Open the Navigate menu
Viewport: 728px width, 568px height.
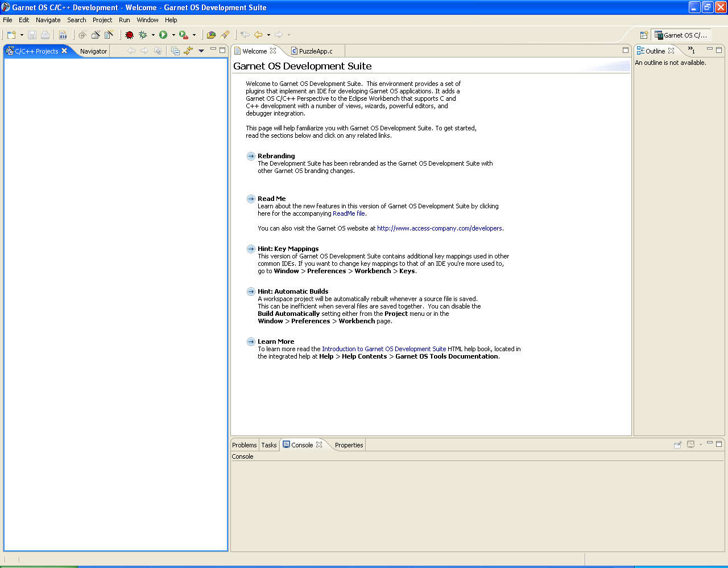tap(48, 20)
